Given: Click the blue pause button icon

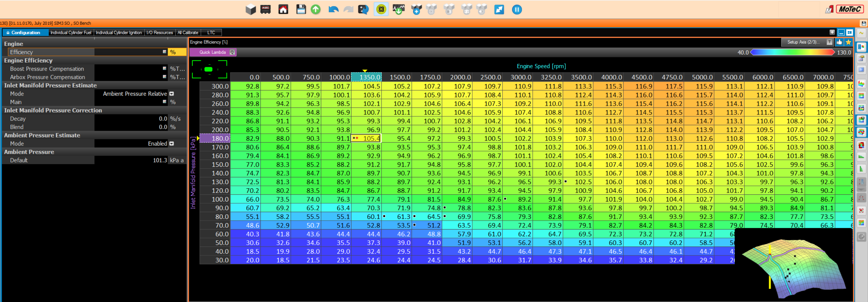Looking at the screenshot, I should [517, 9].
